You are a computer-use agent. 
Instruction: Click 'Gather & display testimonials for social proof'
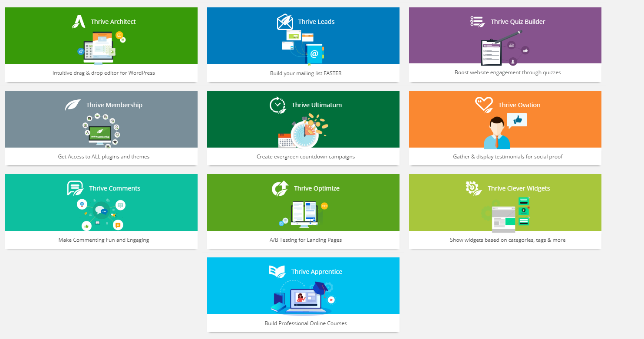pyautogui.click(x=508, y=157)
